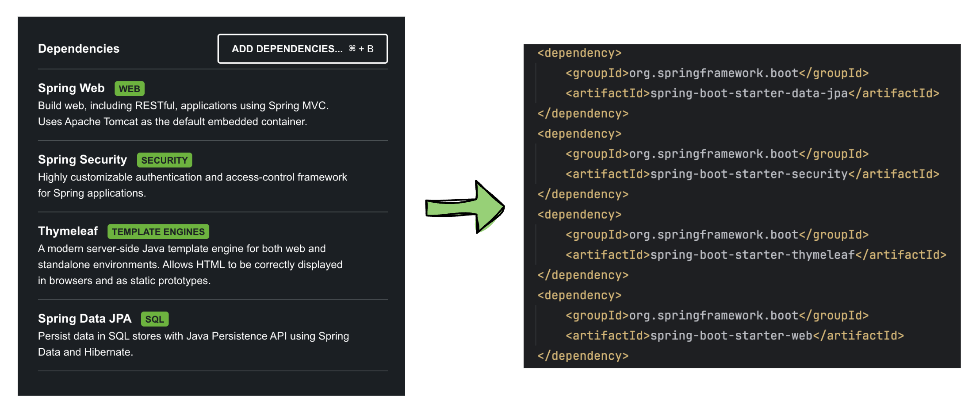The height and width of the screenshot is (416, 980).
Task: Click the TEMPLATE ENGINES badge
Action: pos(158,231)
